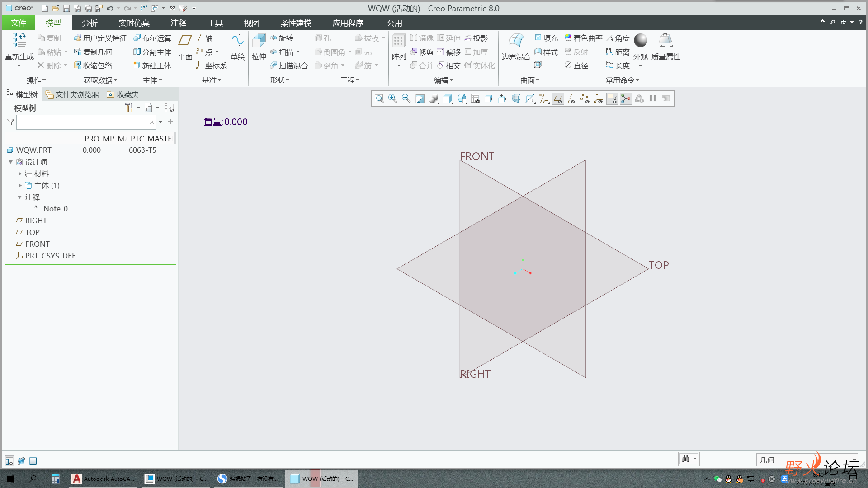868x488 pixels.
Task: Click the 收缩包络 button
Action: coord(93,66)
